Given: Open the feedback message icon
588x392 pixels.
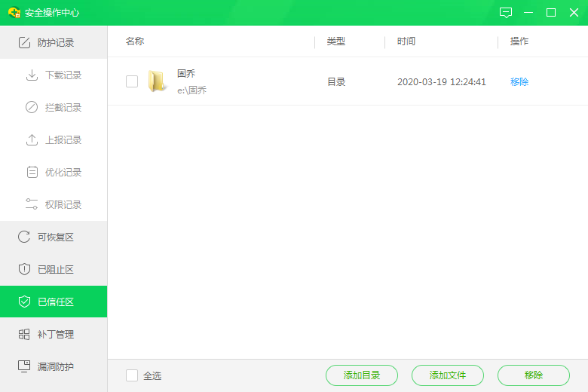Looking at the screenshot, I should point(506,13).
